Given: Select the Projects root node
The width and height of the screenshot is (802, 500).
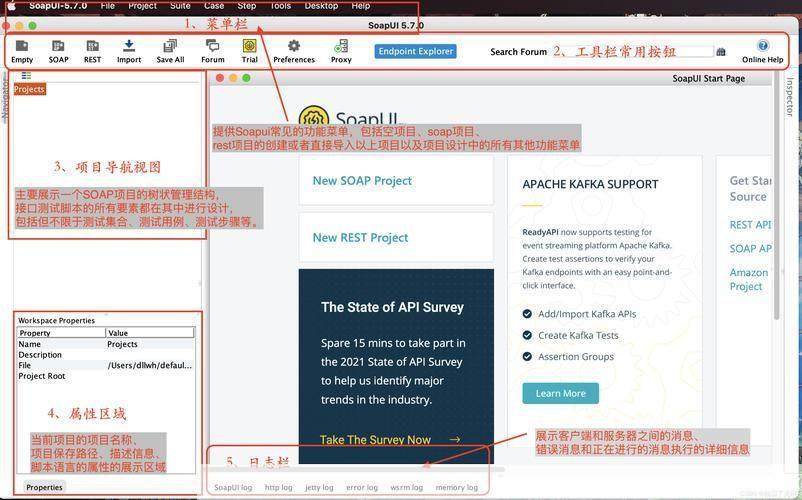Looking at the screenshot, I should pyautogui.click(x=30, y=89).
